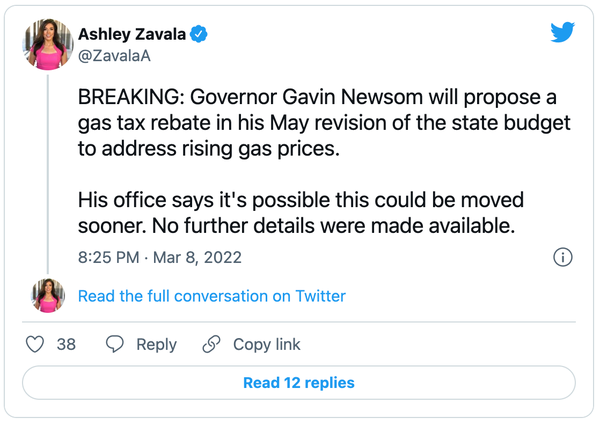Image resolution: width=600 pixels, height=425 pixels.
Task: Click the small avatar beside conversation link
Action: pos(48,296)
